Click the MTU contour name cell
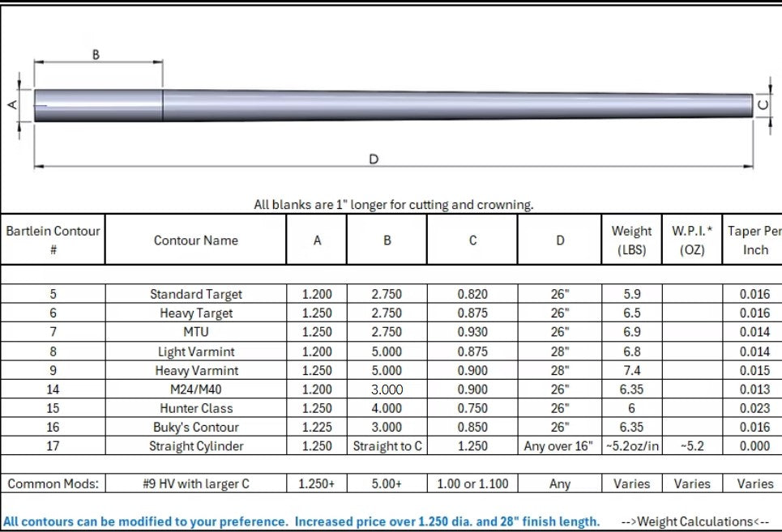782x532 pixels. (195, 332)
